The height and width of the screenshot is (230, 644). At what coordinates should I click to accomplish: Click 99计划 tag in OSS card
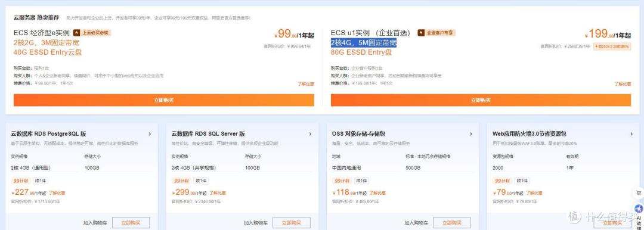341,181
